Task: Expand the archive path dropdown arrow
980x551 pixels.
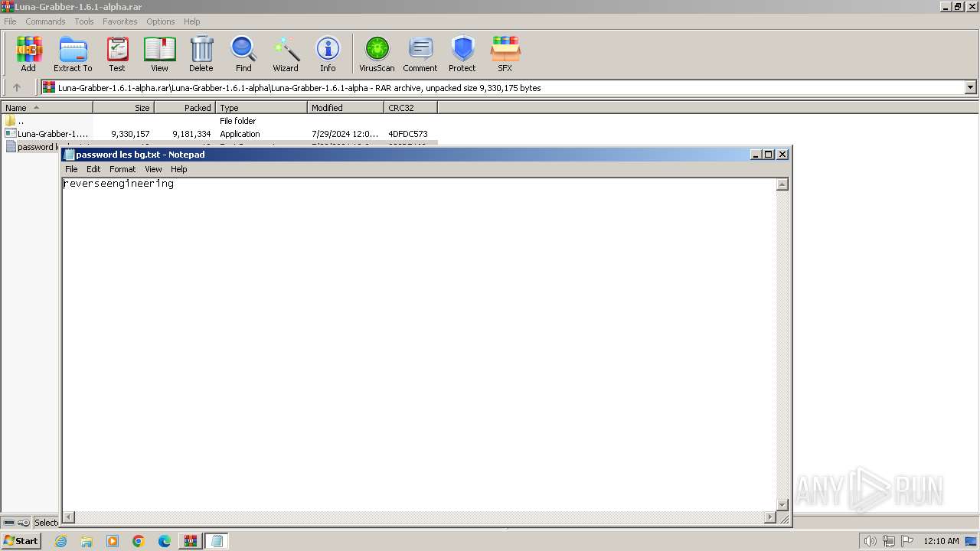Action: [970, 88]
